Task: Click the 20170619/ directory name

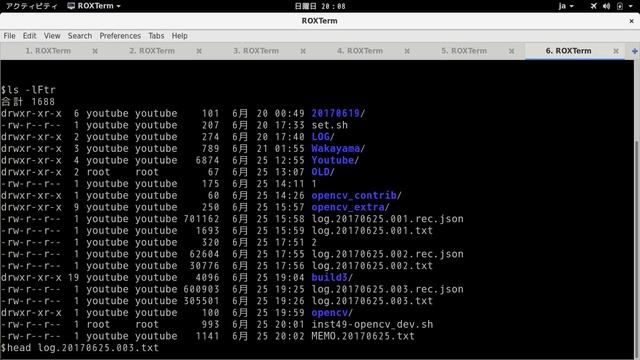Action: 338,113
